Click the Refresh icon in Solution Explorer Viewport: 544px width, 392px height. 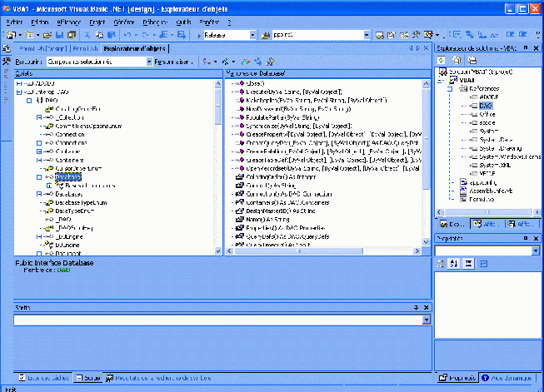[x=441, y=60]
